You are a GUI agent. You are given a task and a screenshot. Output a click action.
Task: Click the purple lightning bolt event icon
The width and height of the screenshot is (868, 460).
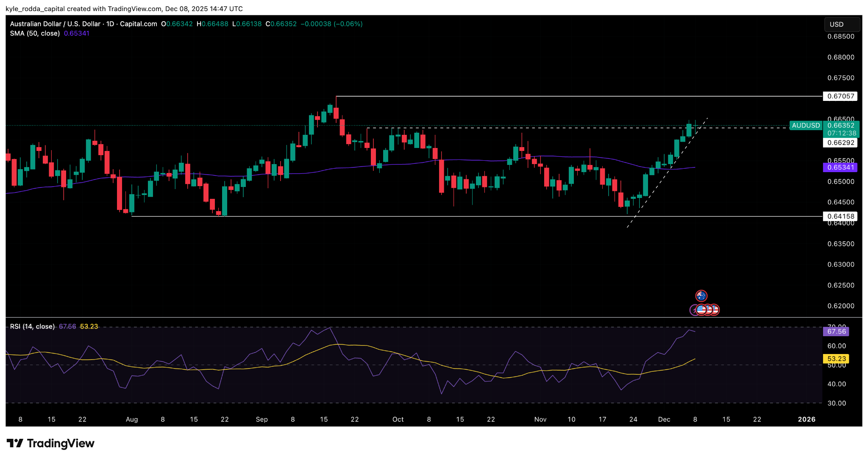[x=693, y=310]
